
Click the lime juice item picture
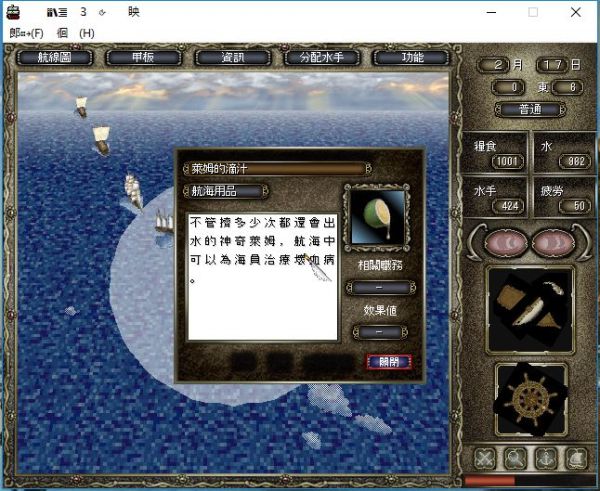point(377,217)
